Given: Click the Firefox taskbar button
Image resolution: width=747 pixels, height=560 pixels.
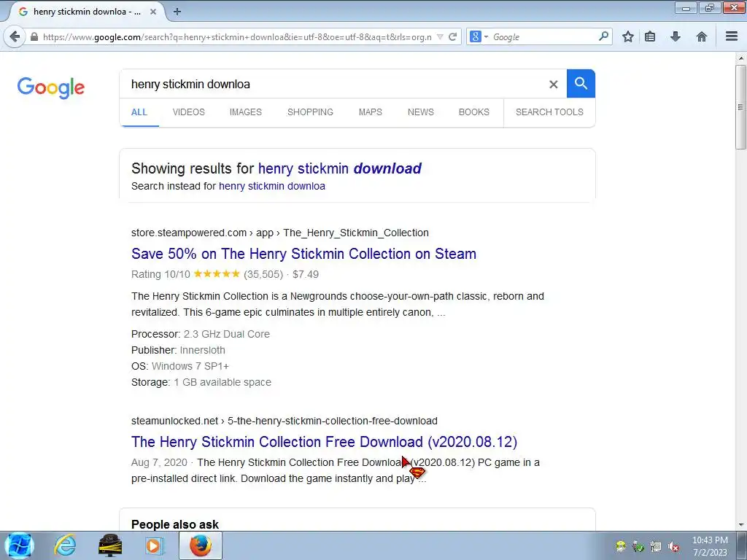Looking at the screenshot, I should (201, 545).
